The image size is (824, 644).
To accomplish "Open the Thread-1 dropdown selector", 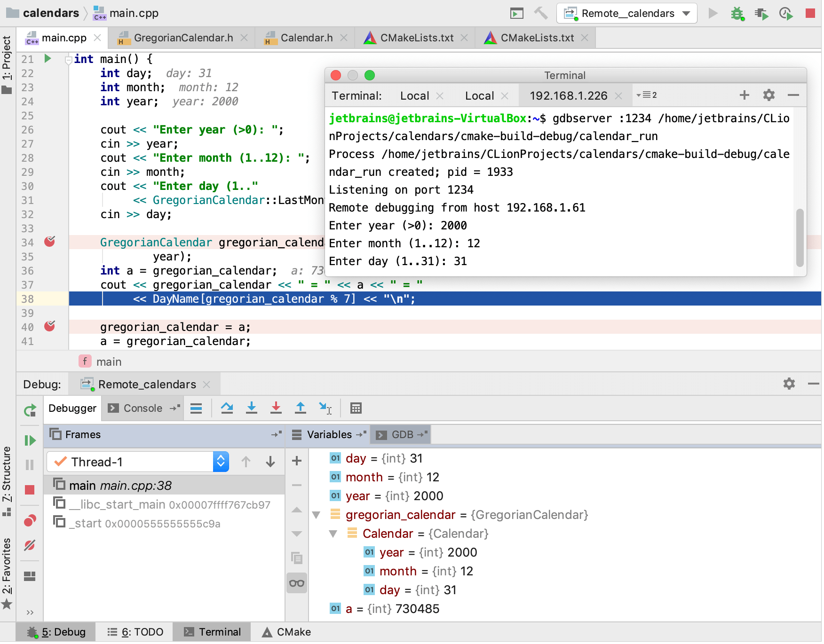I will 220,462.
